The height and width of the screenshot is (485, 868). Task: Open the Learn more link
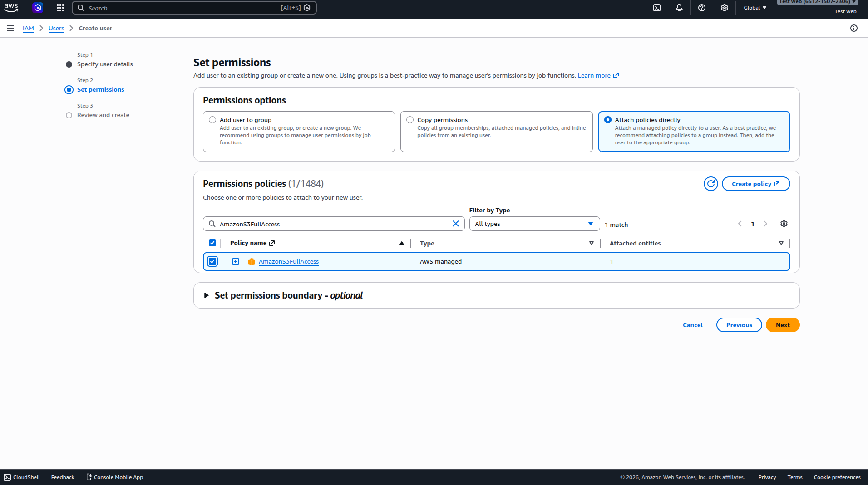point(594,75)
